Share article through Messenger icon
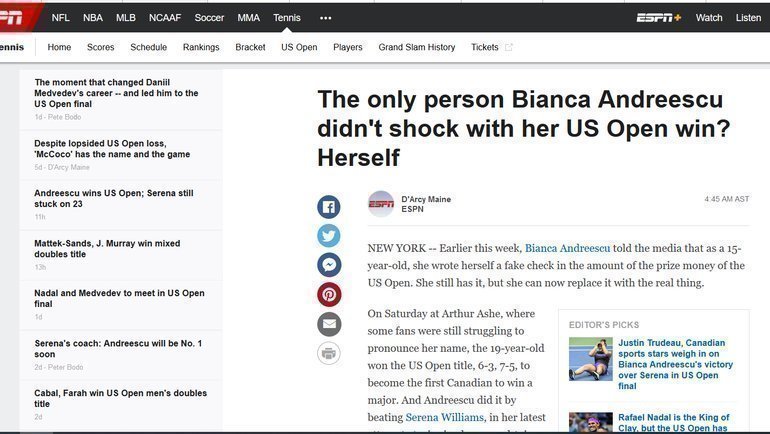 [329, 265]
